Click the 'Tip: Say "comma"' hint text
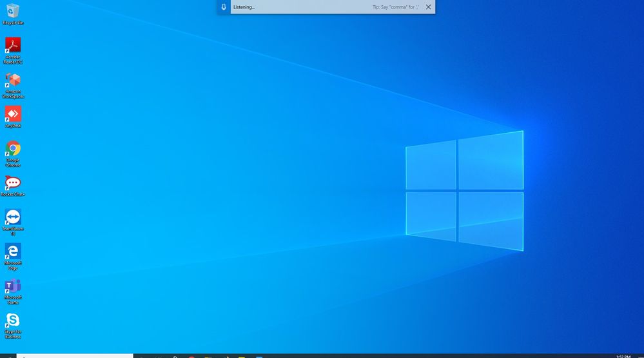 pos(396,7)
